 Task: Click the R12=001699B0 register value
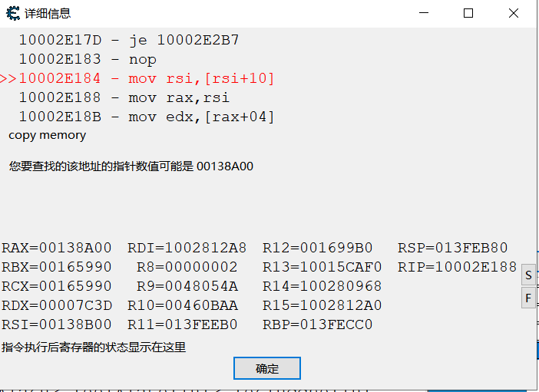[318, 248]
